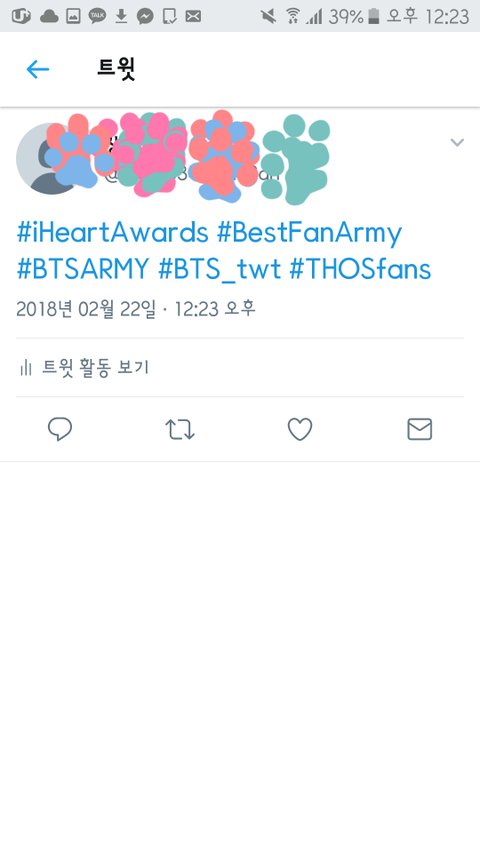
Task: Open the #BTS_twt hashtag link
Action: pyautogui.click(x=219, y=269)
